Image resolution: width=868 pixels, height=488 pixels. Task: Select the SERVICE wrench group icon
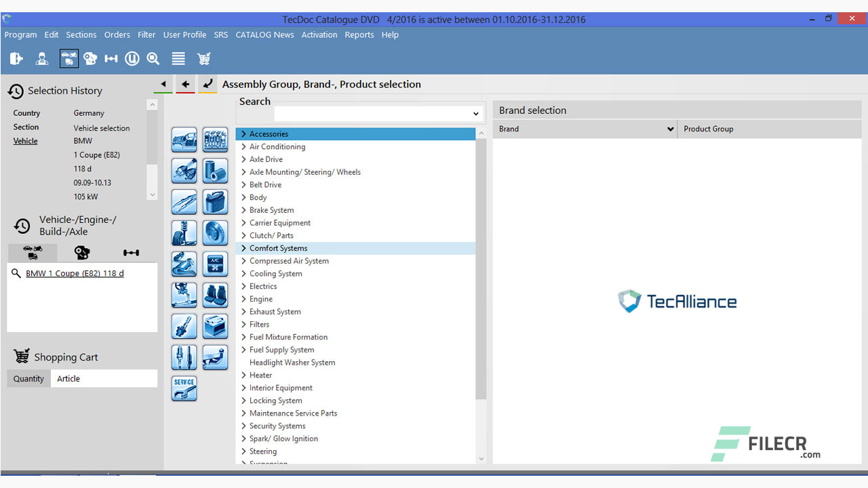(x=184, y=388)
